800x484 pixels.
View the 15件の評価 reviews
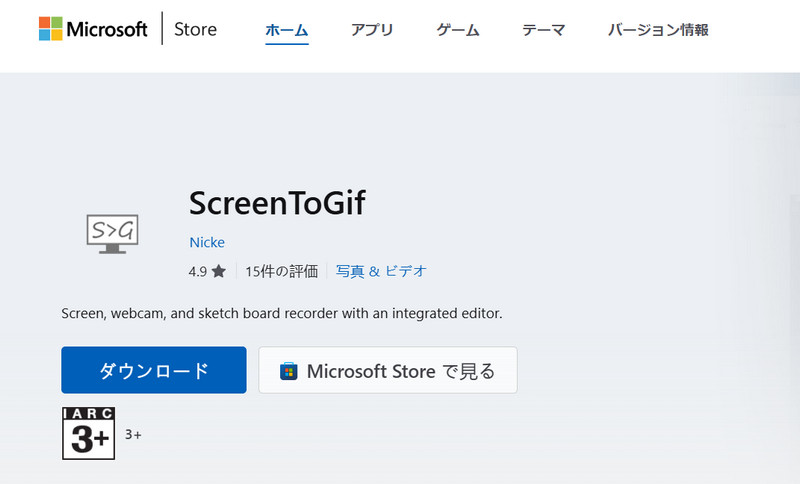point(281,271)
